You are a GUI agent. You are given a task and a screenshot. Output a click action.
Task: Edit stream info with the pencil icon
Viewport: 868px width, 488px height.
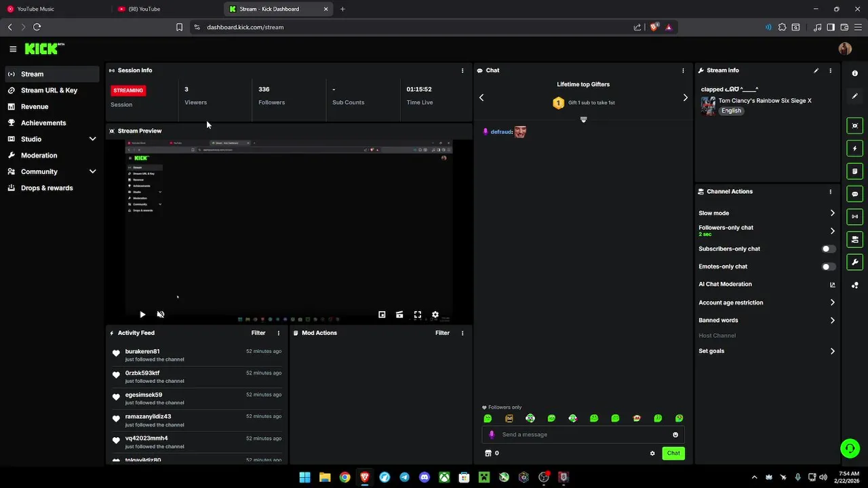[x=816, y=70]
